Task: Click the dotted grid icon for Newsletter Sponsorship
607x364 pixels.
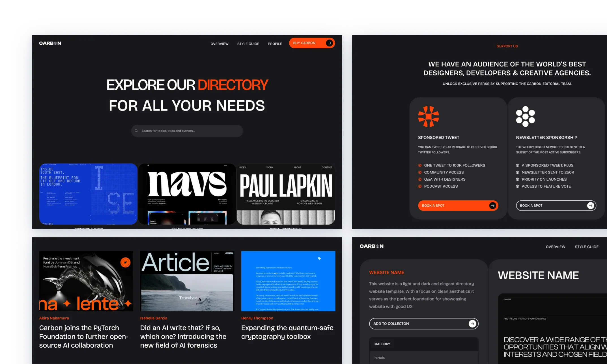Action: pyautogui.click(x=525, y=116)
